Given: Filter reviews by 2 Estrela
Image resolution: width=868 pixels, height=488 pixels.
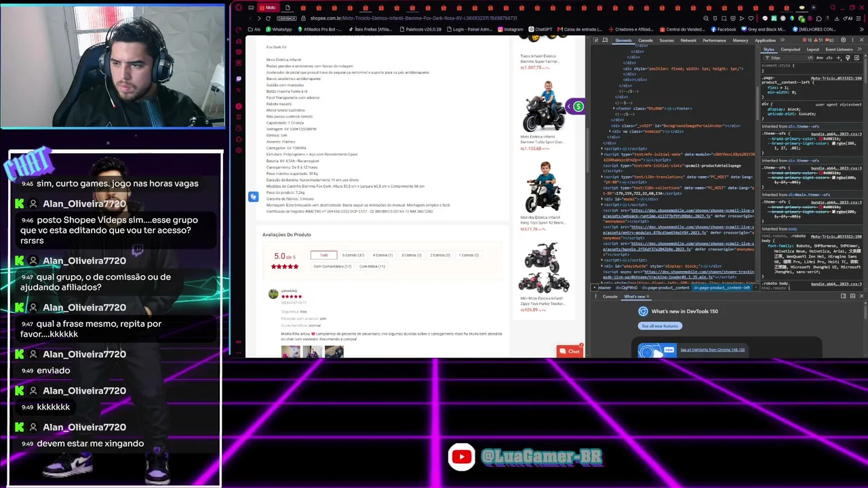Looking at the screenshot, I should click(x=440, y=255).
